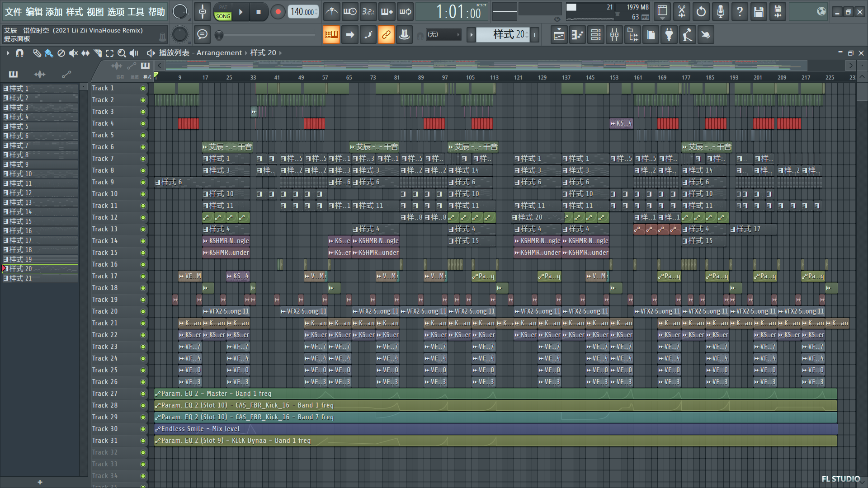Toggle the metronome icon
The width and height of the screenshot is (868, 488).
(x=332, y=12)
